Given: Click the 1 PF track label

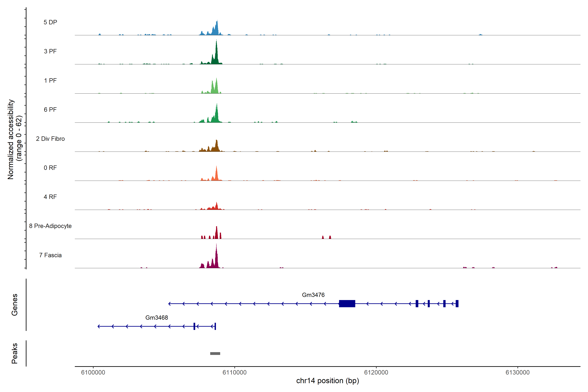Looking at the screenshot, I should [x=50, y=81].
